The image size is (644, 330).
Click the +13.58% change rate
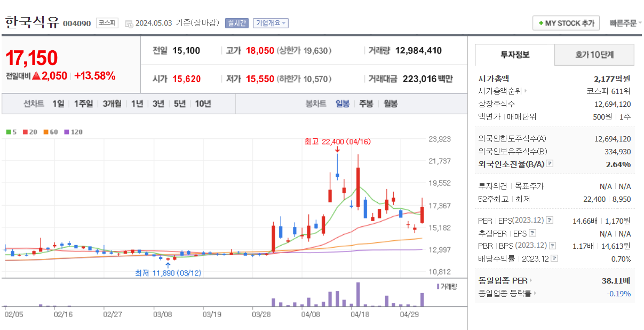[95, 76]
